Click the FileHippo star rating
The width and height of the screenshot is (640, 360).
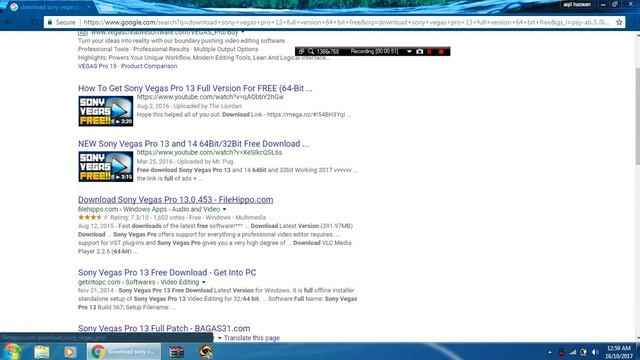click(93, 218)
